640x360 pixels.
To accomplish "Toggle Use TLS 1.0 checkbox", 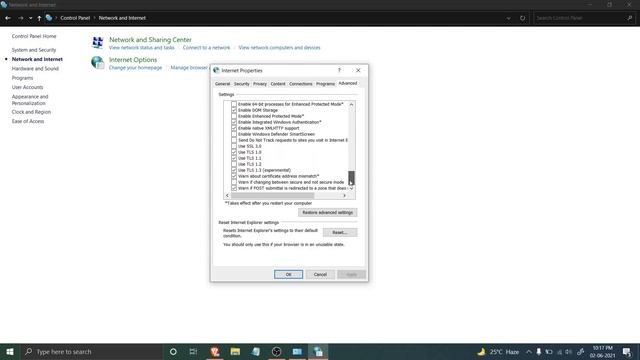I will 234,152.
